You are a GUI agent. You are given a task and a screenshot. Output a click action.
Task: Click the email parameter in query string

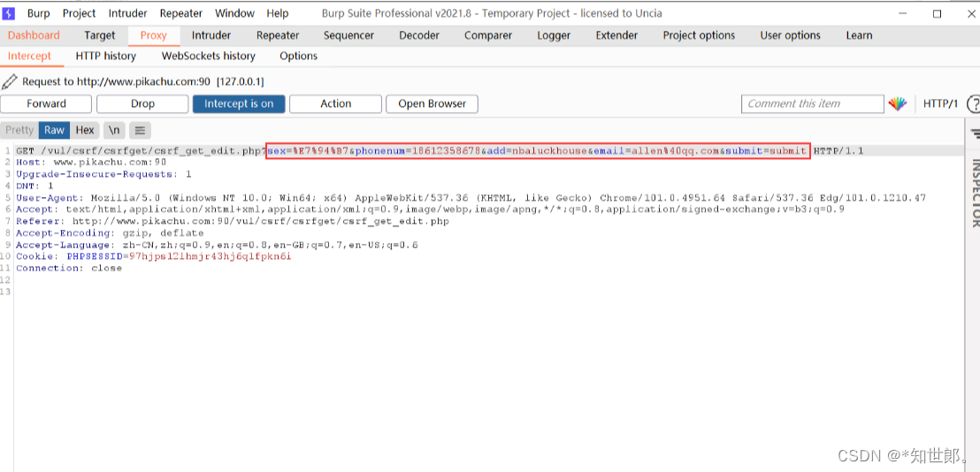pos(655,151)
